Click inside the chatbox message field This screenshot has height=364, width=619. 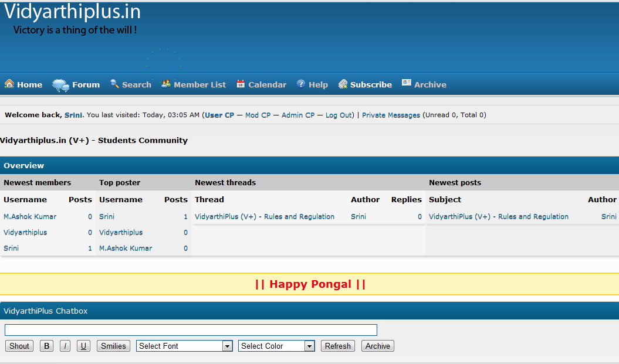pyautogui.click(x=191, y=329)
